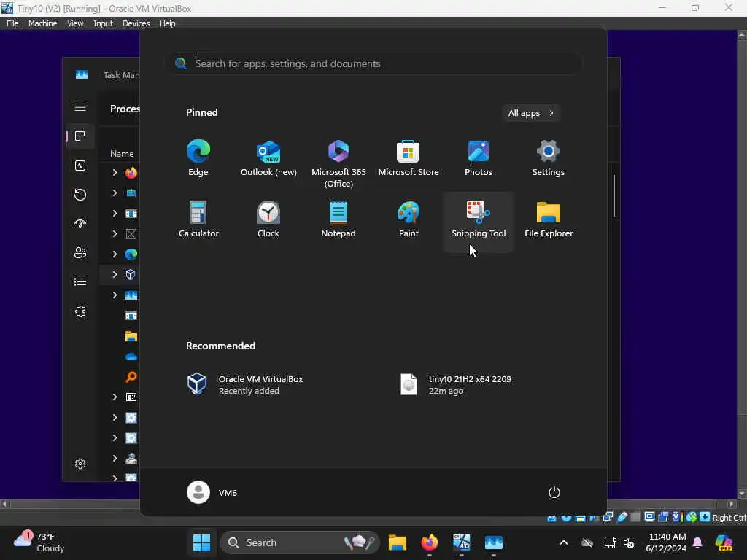Open All apps list
The width and height of the screenshot is (747, 560).
(531, 113)
